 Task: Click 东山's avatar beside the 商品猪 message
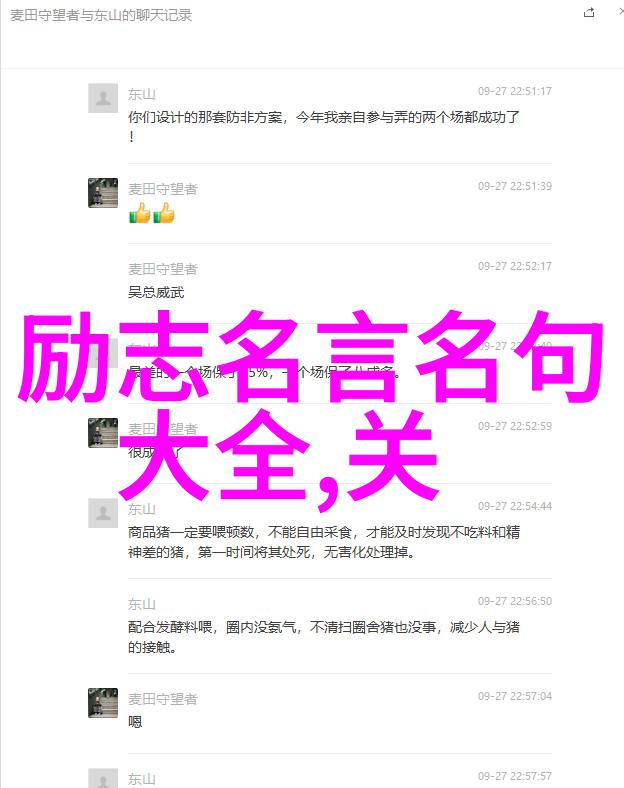point(103,513)
